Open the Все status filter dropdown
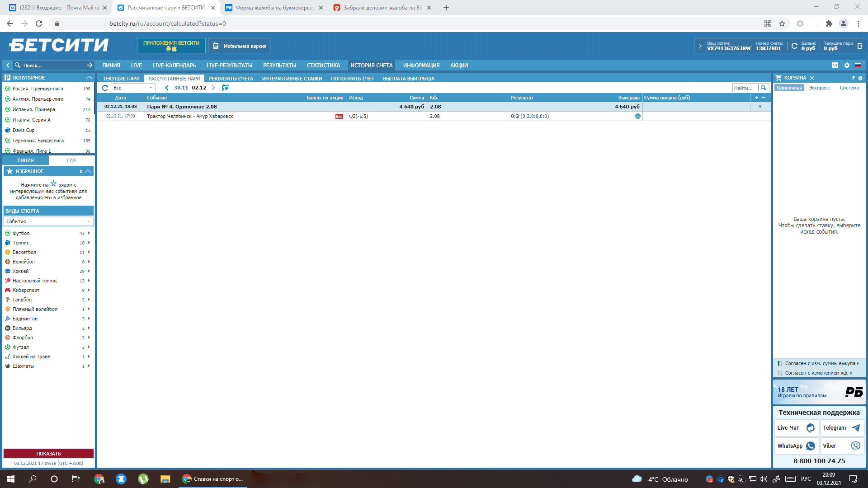This screenshot has width=868, height=488. click(x=133, y=88)
